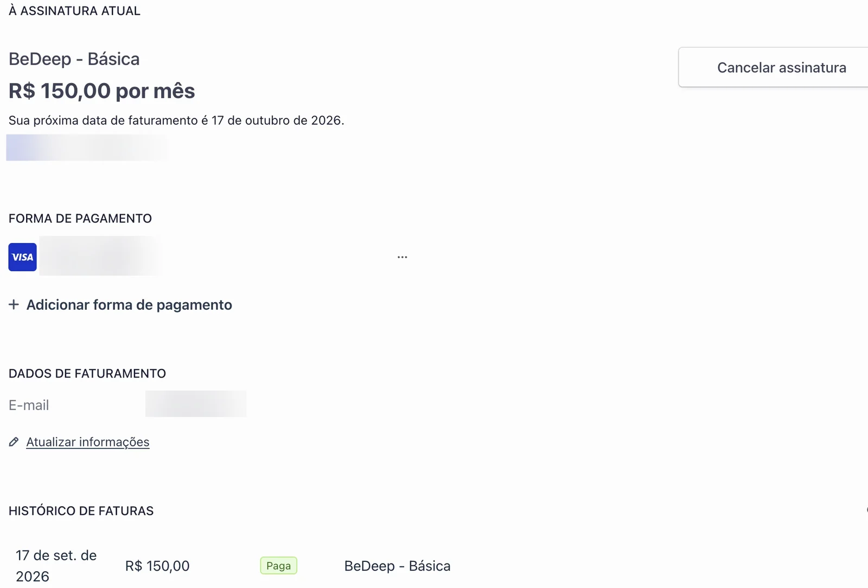Click the next billing date sentence
The width and height of the screenshot is (868, 588).
click(x=176, y=120)
